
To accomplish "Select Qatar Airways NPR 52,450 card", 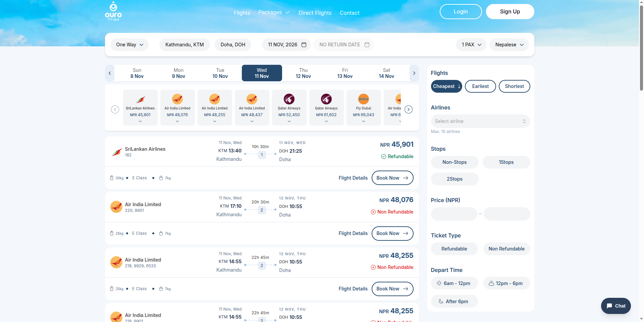I will click(289, 107).
